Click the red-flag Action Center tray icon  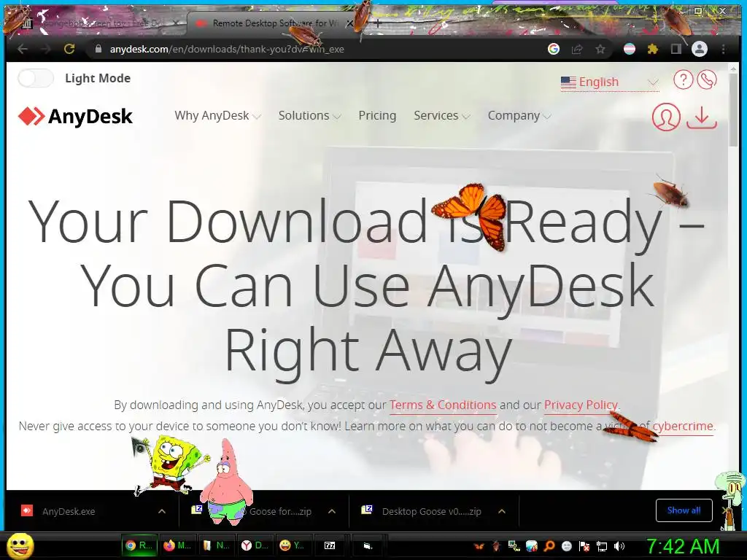pyautogui.click(x=584, y=545)
